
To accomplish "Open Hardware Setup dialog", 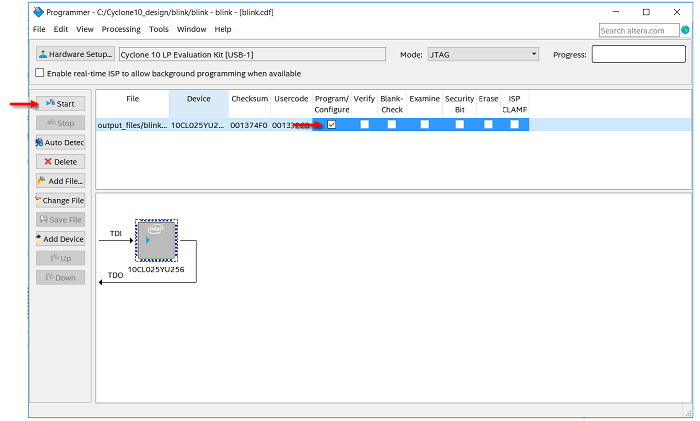I will click(75, 54).
